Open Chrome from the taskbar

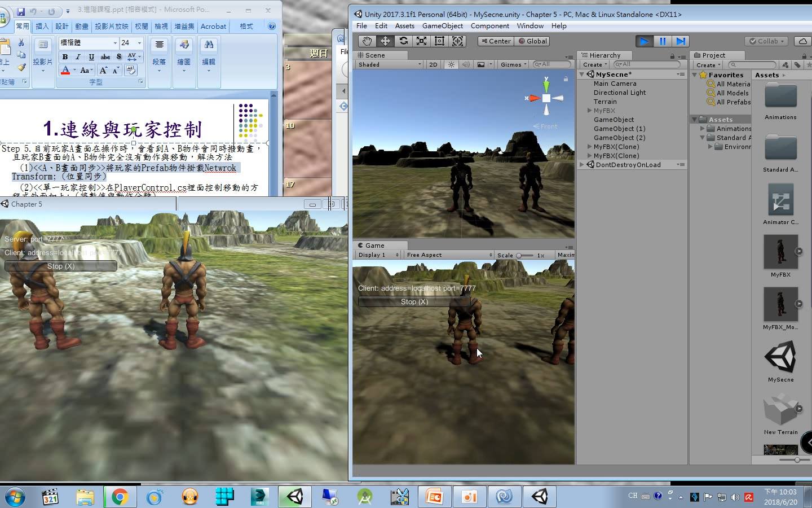coord(120,497)
